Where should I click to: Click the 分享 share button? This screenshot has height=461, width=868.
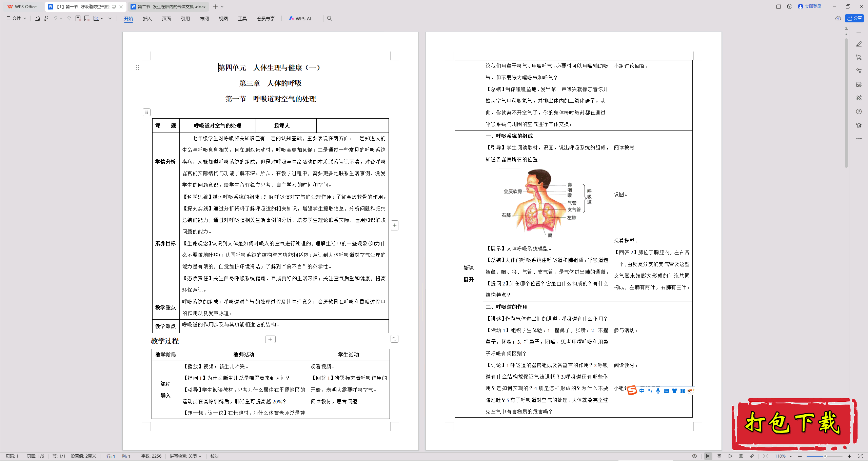click(854, 18)
